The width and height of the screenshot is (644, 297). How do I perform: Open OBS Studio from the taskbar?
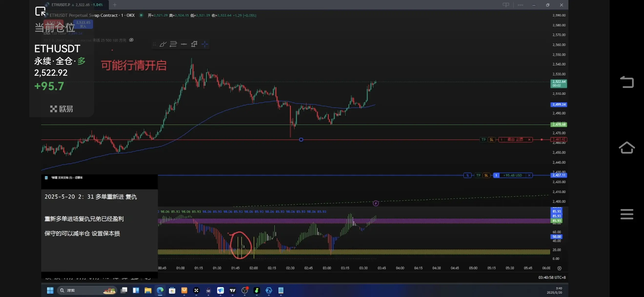coord(244,290)
